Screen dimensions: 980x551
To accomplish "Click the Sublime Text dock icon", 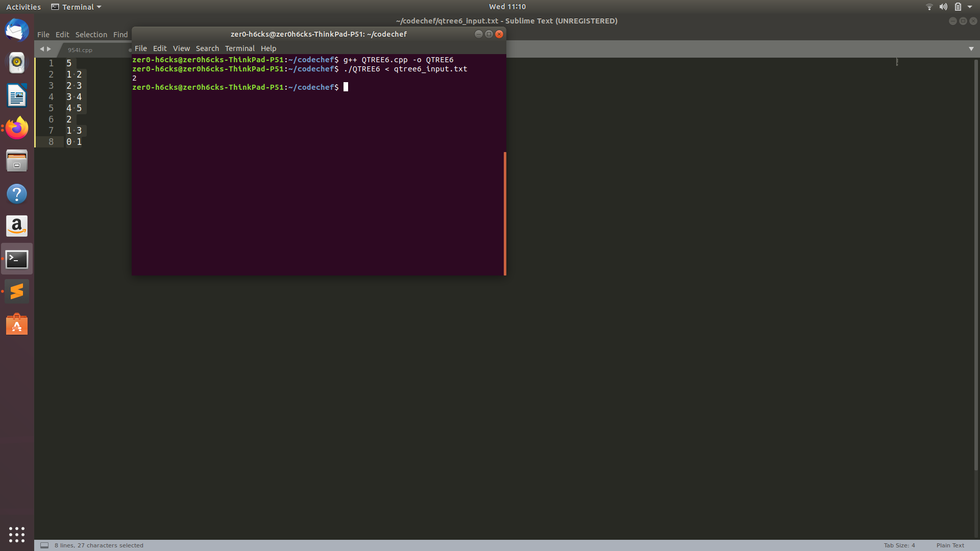I will (17, 291).
